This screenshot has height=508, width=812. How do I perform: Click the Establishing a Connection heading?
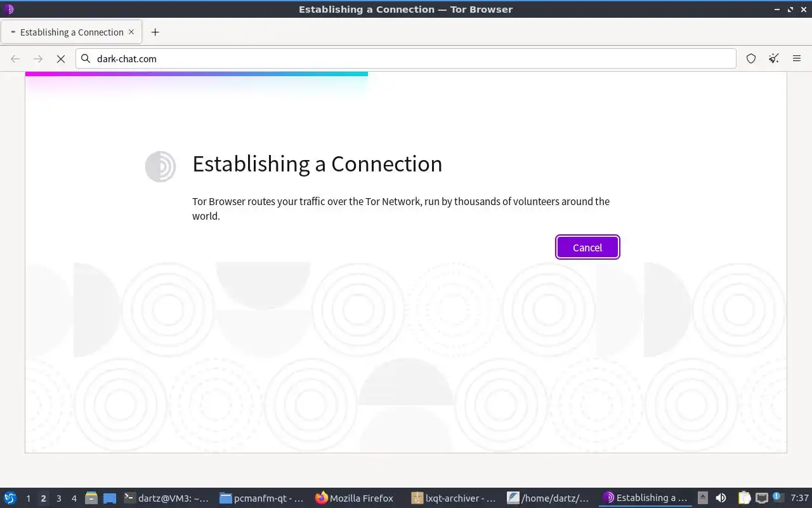pos(317,164)
